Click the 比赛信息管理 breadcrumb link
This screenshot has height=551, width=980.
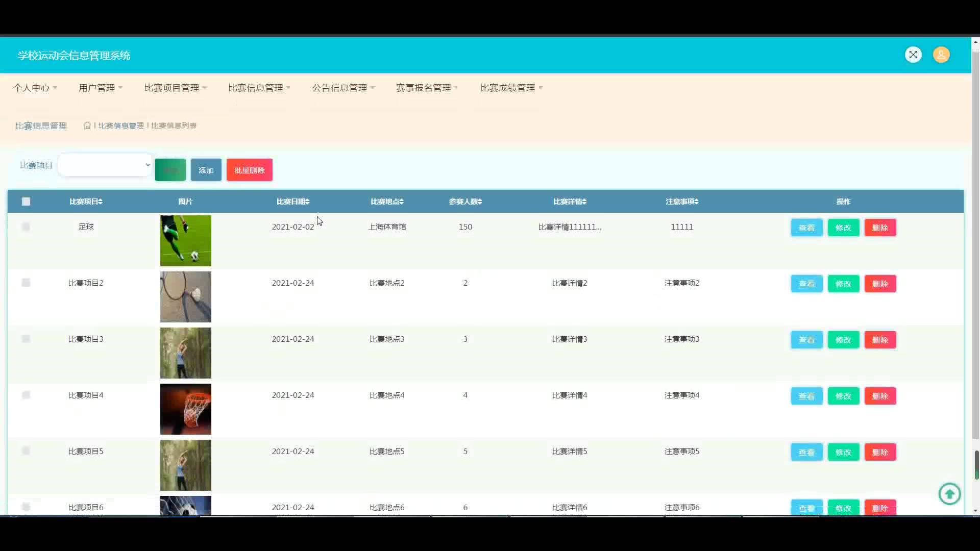pyautogui.click(x=121, y=126)
